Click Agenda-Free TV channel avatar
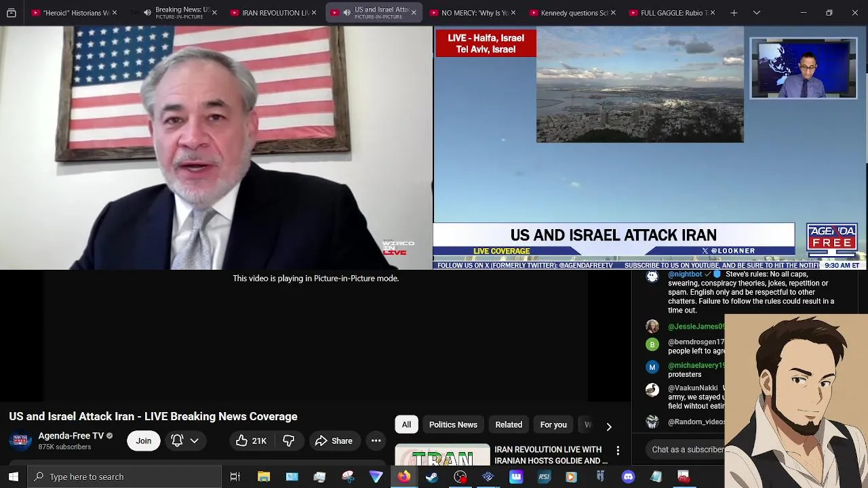This screenshot has height=488, width=868. (20, 441)
